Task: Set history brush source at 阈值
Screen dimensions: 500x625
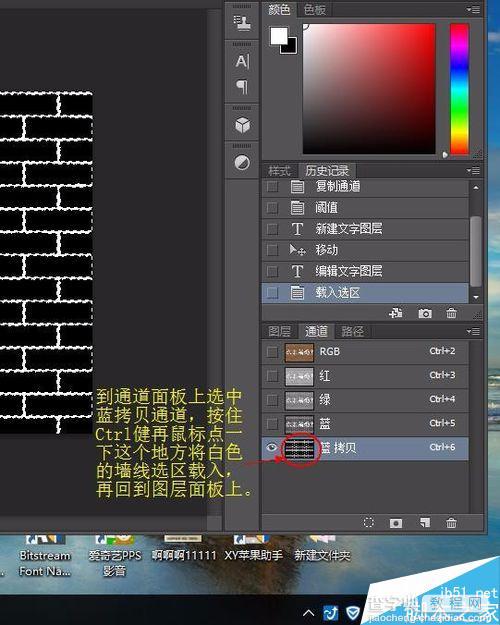Action: [272, 208]
